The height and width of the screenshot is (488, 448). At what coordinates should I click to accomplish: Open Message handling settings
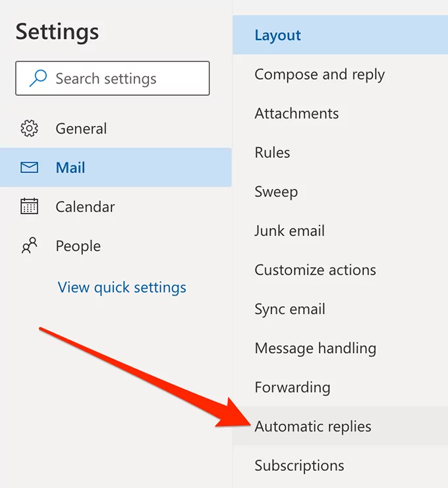[340, 348]
